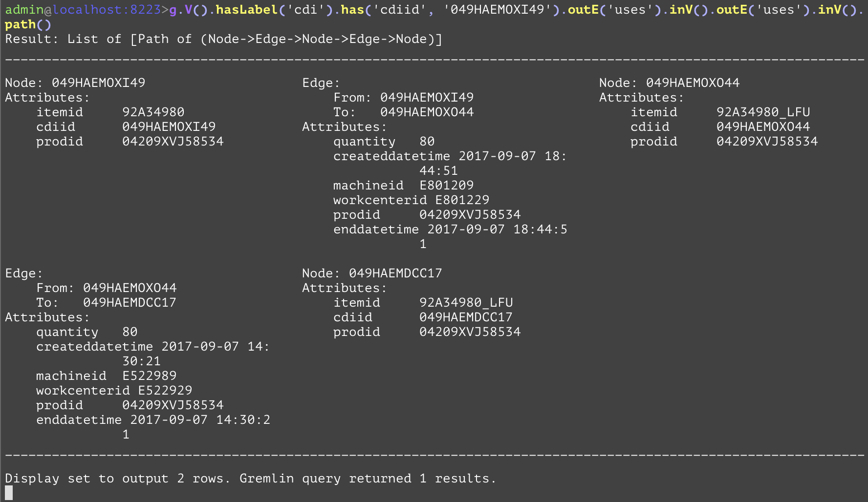Click workcenterid value E801229
Screen dimensions: 868x502
(x=462, y=200)
